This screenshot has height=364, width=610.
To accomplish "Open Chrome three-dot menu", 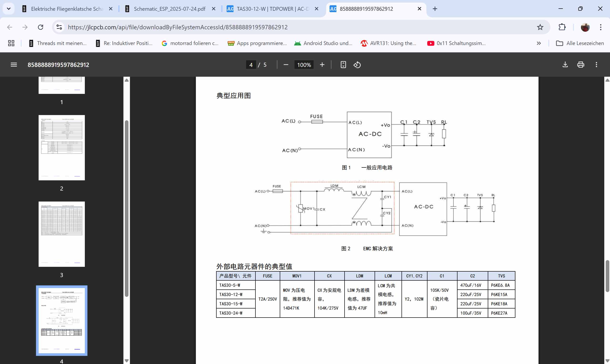I will point(601,27).
